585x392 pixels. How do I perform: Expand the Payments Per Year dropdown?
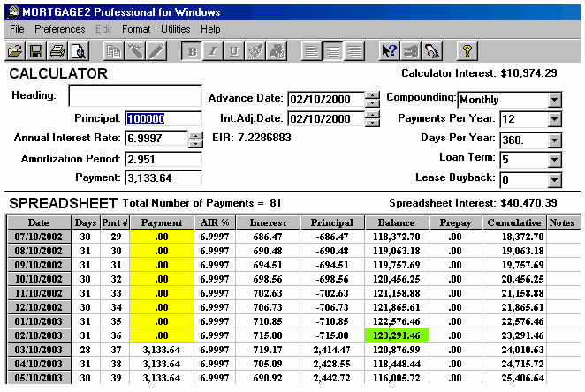(554, 119)
